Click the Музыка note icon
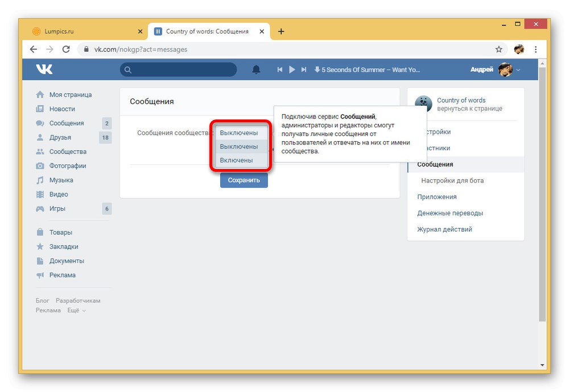The width and height of the screenshot is (569, 392). [40, 180]
